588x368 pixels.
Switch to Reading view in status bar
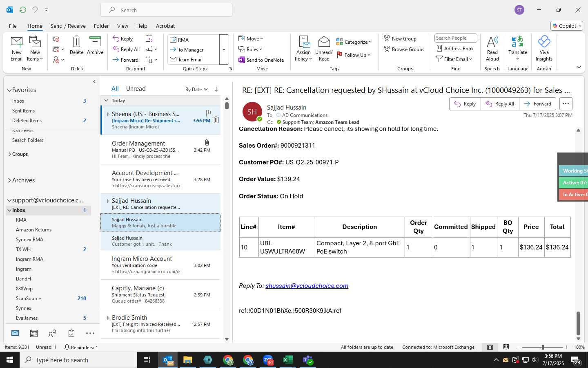click(x=506, y=347)
